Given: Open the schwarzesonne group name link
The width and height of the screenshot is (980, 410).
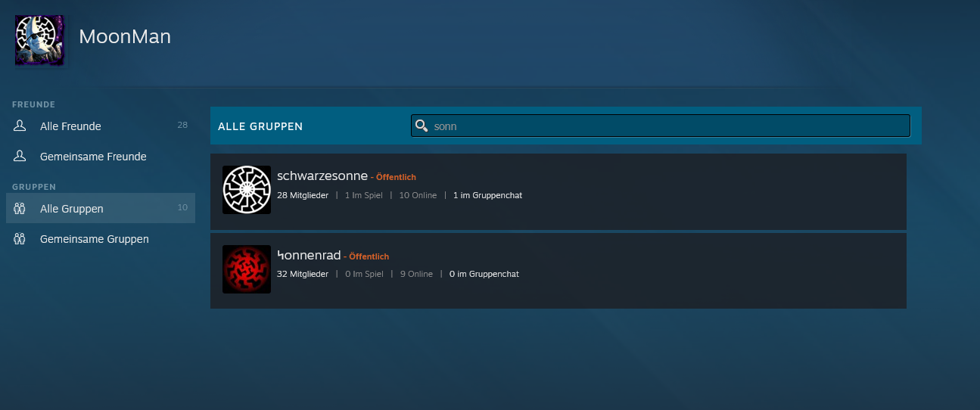Looking at the screenshot, I should coord(322,175).
